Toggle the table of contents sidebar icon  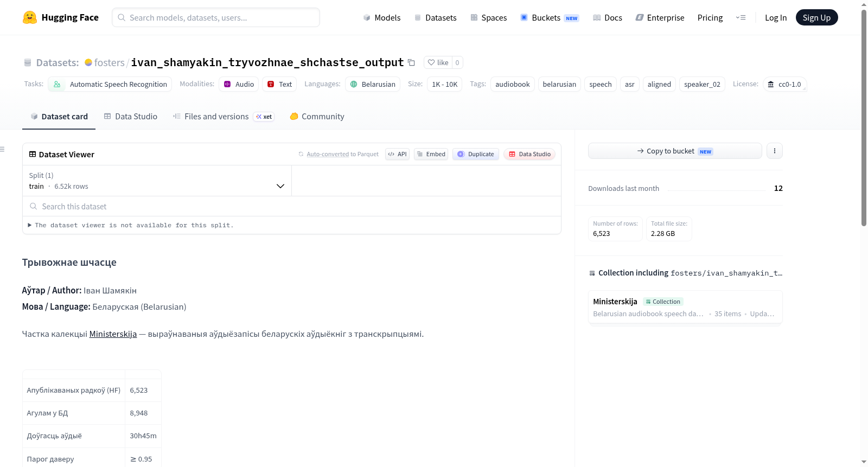(2, 149)
